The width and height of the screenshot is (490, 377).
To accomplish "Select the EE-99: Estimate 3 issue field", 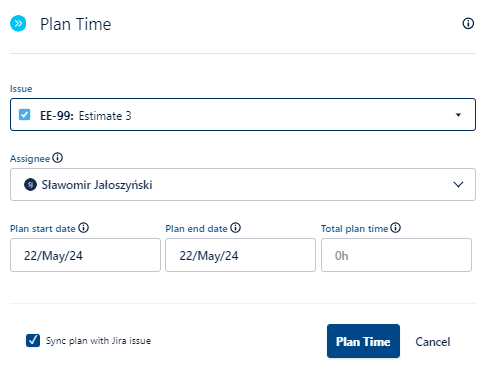I will coord(243,114).
